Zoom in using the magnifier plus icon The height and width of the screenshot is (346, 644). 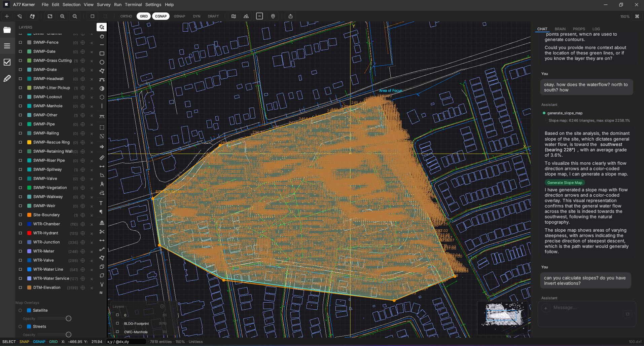pyautogui.click(x=62, y=16)
